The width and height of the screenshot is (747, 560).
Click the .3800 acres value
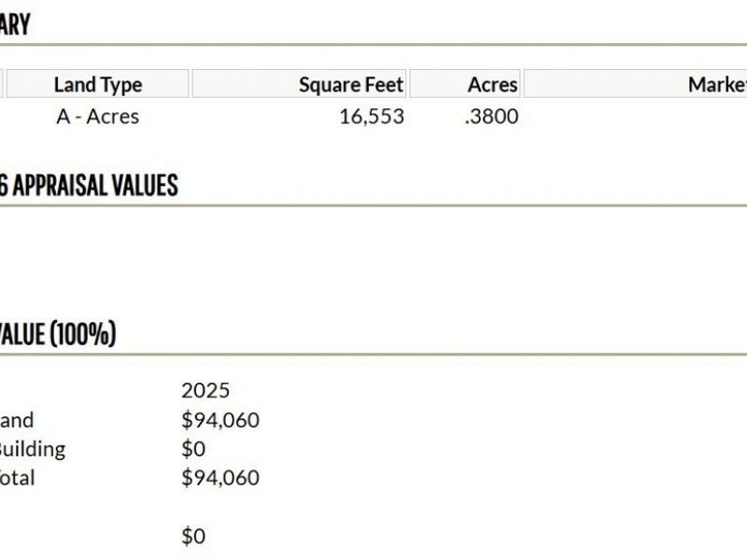(491, 117)
